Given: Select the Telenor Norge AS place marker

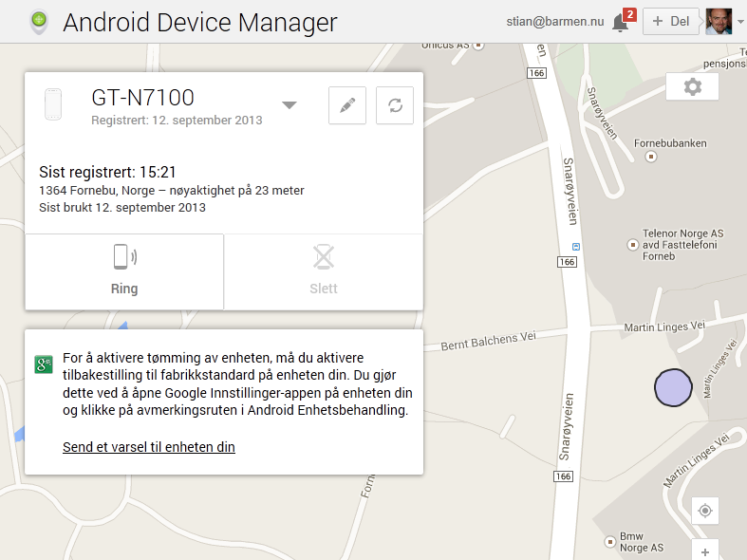Looking at the screenshot, I should (x=632, y=245).
